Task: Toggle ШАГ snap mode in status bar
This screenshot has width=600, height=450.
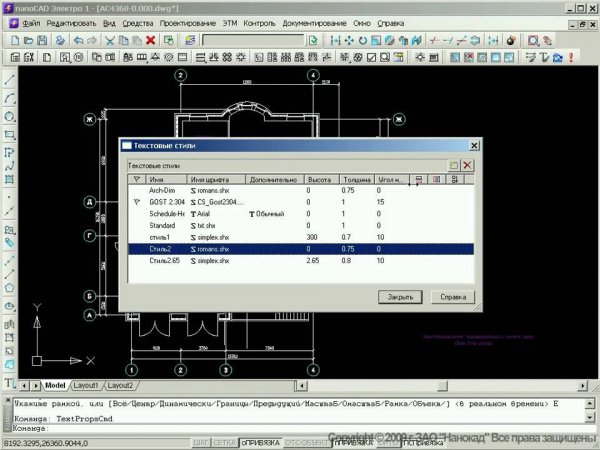Action: pos(201,443)
